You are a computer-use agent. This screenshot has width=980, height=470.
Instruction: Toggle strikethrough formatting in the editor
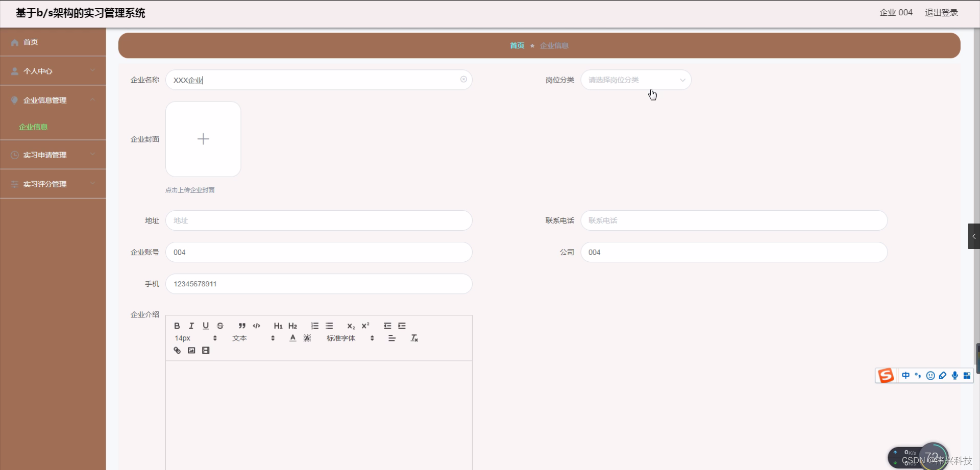coord(220,326)
